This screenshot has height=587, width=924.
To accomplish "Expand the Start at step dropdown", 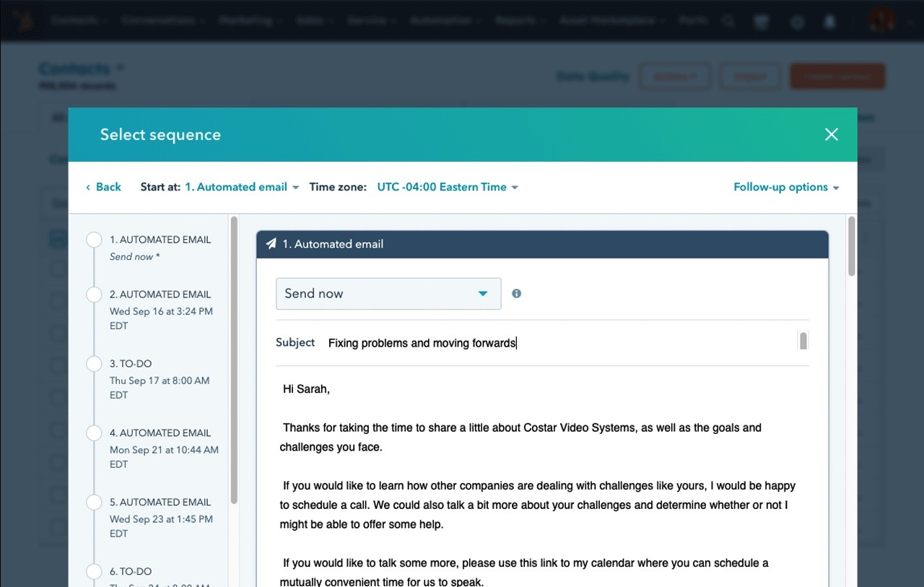I will click(242, 187).
